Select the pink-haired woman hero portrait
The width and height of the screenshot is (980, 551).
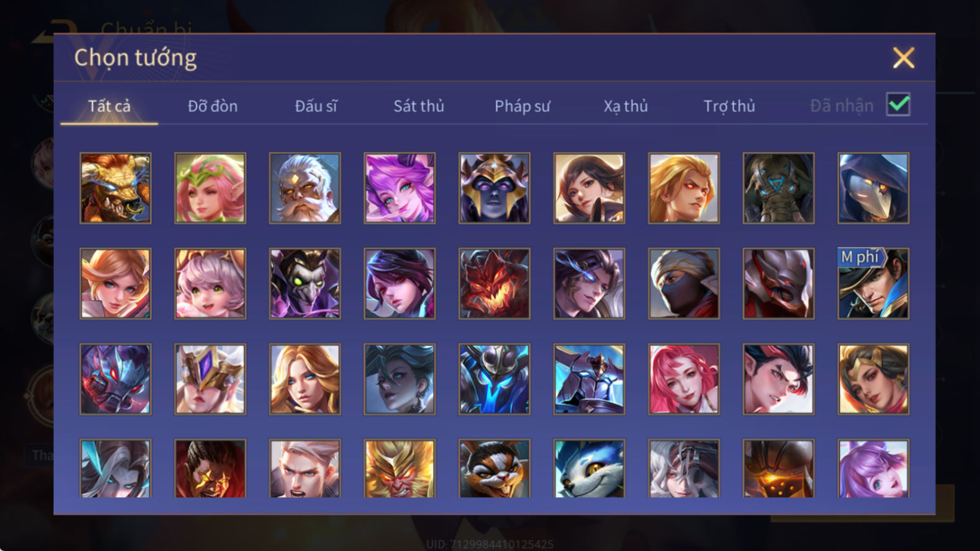684,379
